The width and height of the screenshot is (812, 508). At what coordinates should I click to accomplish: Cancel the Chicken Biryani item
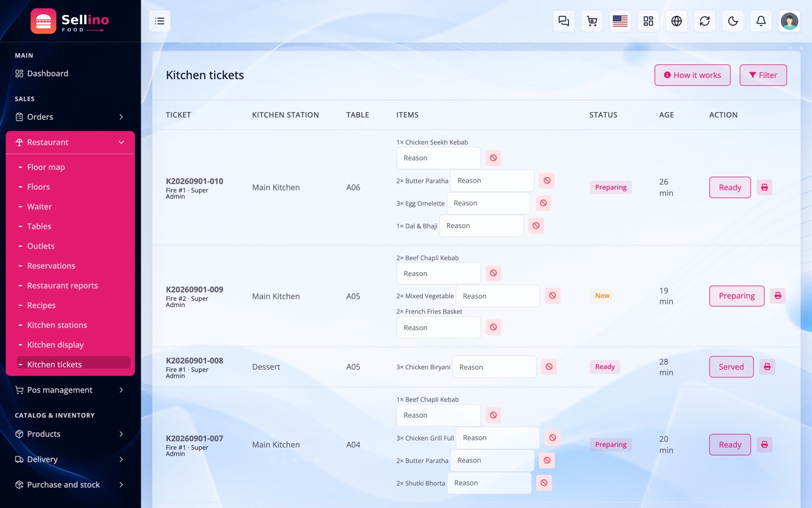[x=549, y=367]
